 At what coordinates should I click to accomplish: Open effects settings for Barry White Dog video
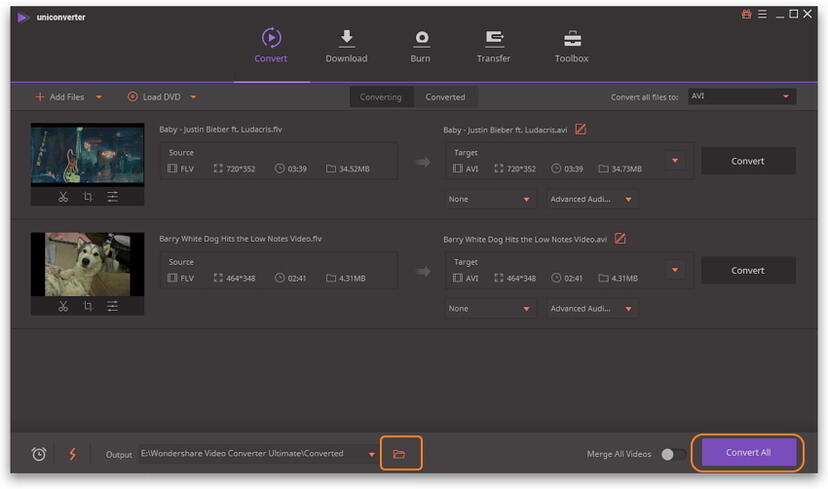112,306
